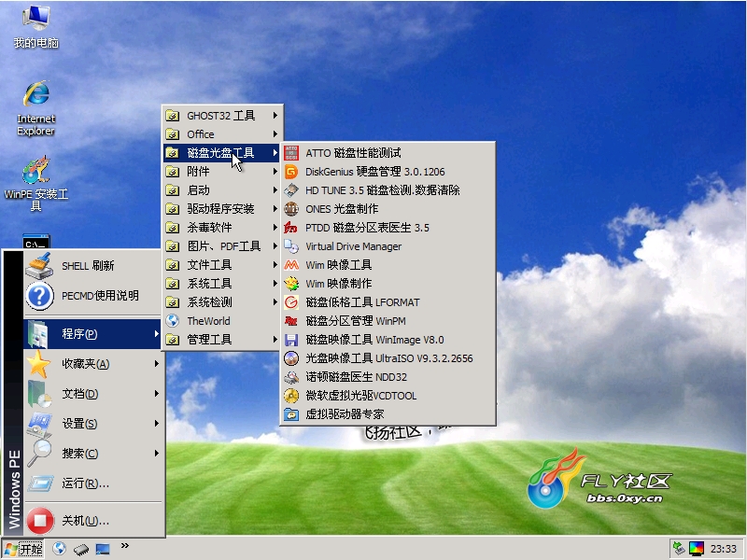Click the UltraISO disc image tool icon

click(x=291, y=358)
